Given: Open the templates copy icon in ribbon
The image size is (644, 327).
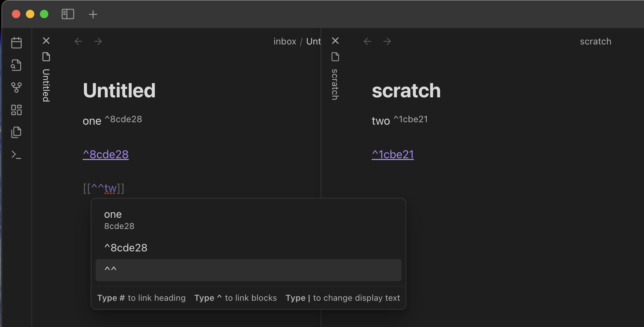Looking at the screenshot, I should pos(16,132).
